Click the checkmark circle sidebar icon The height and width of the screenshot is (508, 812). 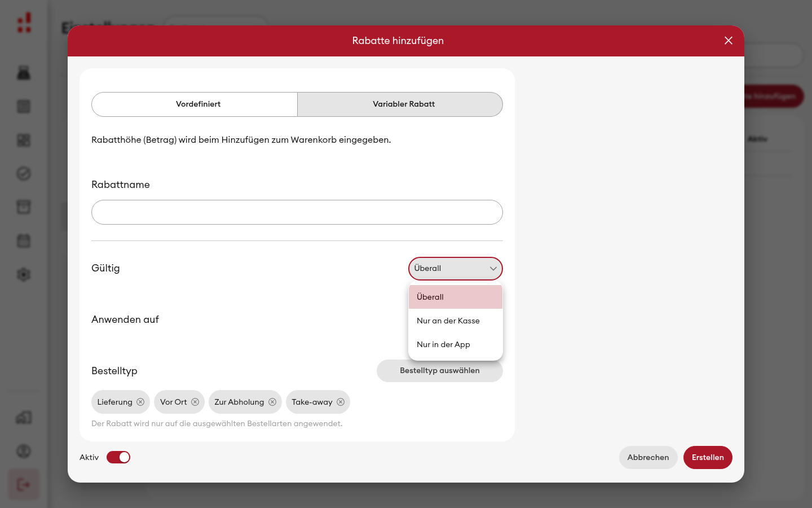[x=24, y=174]
